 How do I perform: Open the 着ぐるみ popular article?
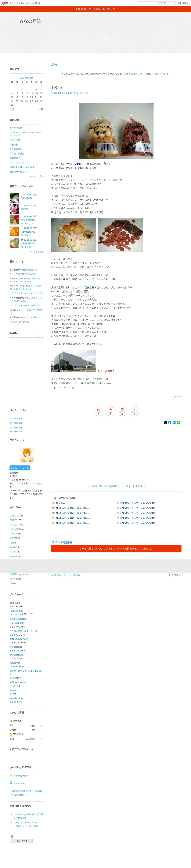pos(61,503)
